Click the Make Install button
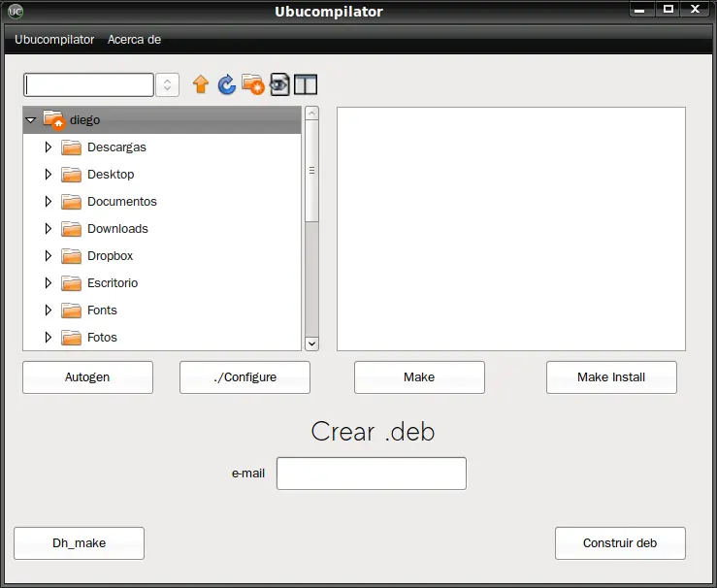The height and width of the screenshot is (588, 717). (x=611, y=377)
